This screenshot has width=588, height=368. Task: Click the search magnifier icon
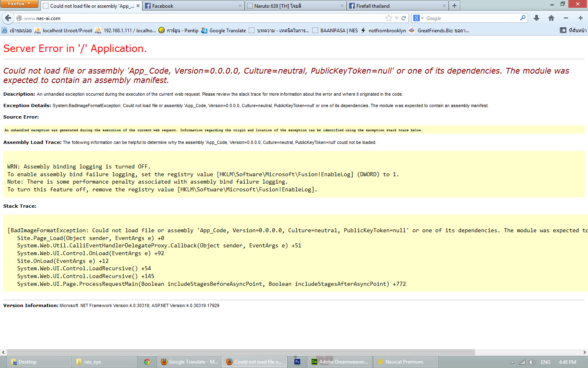pos(523,18)
